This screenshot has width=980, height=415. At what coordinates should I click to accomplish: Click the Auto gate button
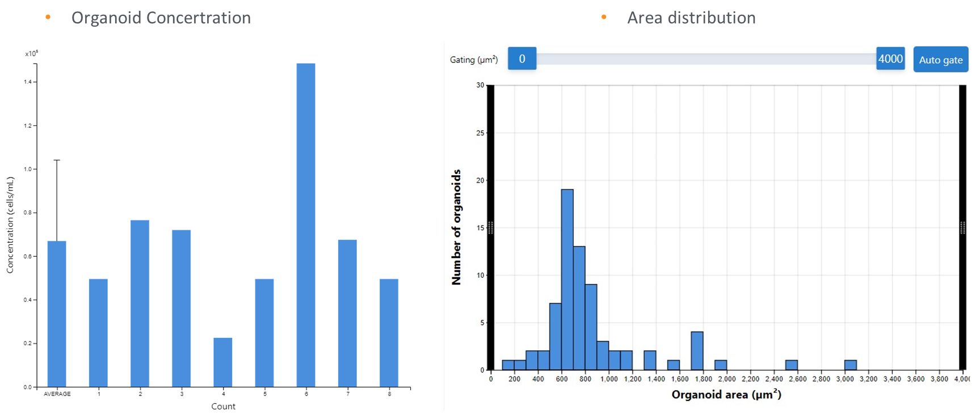pyautogui.click(x=941, y=60)
